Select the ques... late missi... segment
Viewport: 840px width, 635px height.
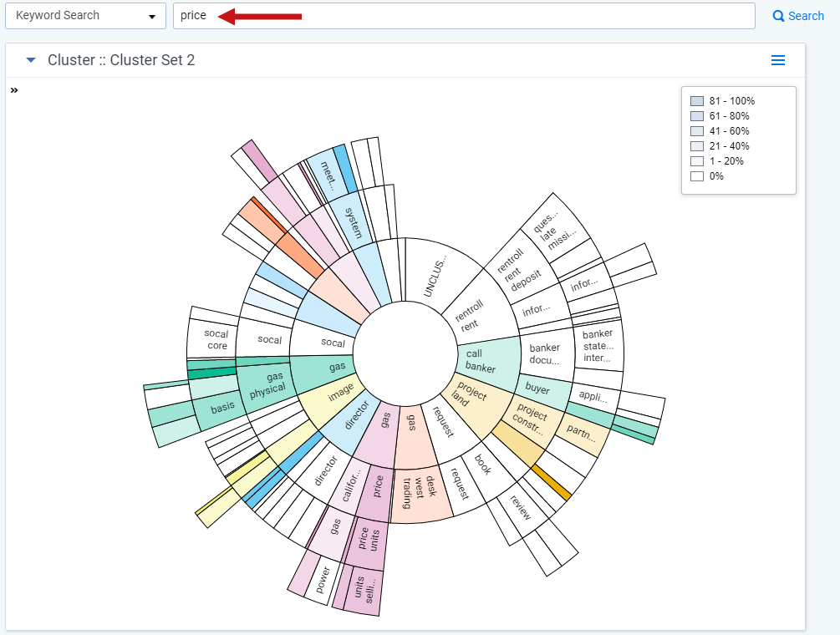(x=556, y=231)
